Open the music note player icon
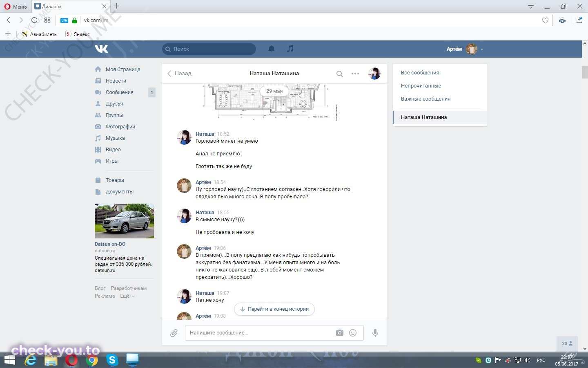588x368 pixels. click(290, 49)
